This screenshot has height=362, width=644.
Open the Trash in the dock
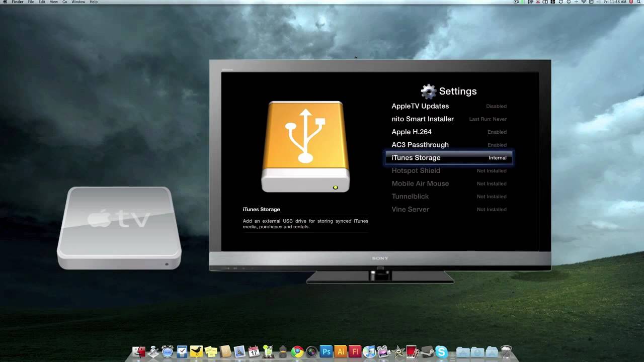(507, 352)
